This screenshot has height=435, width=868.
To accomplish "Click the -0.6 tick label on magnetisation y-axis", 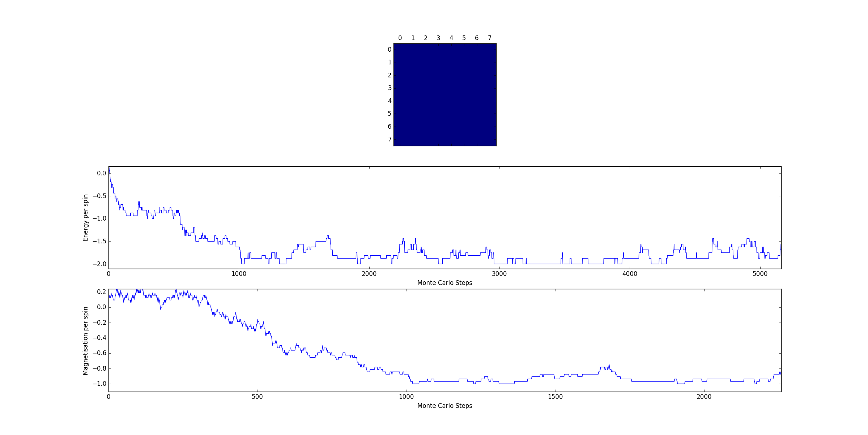I will point(99,353).
